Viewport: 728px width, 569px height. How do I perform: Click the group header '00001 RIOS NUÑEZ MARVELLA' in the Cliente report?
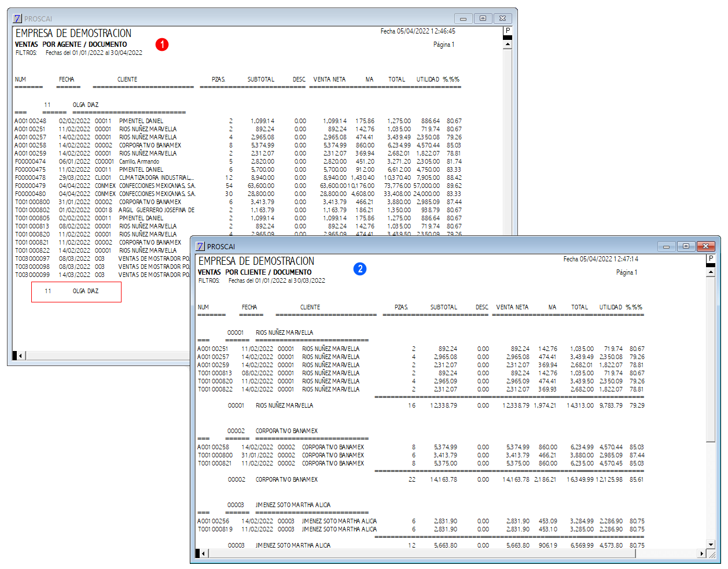click(x=270, y=332)
